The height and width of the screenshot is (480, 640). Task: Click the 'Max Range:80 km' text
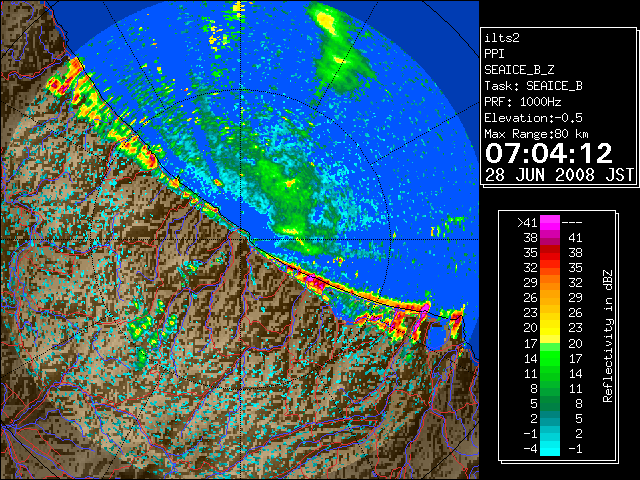click(536, 134)
